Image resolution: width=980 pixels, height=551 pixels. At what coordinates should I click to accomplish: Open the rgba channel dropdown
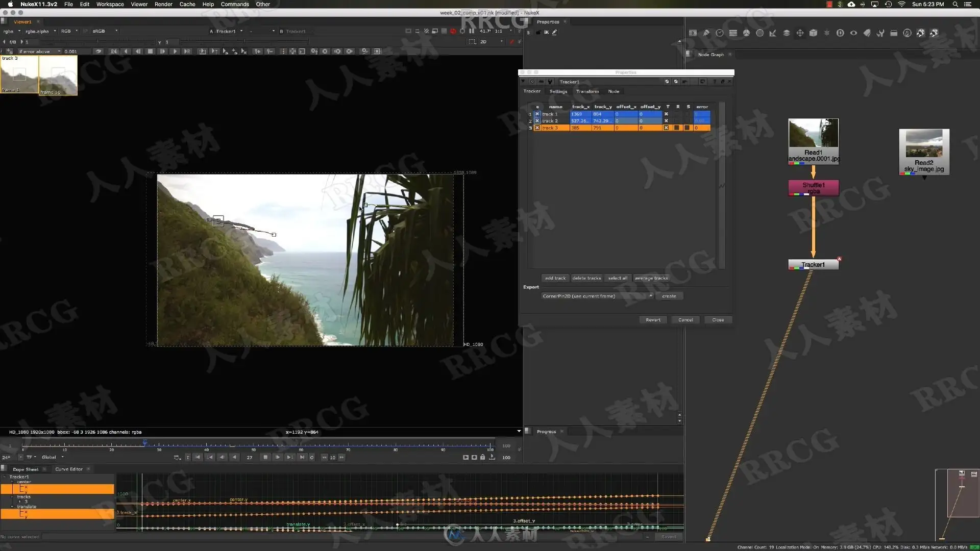(x=12, y=31)
